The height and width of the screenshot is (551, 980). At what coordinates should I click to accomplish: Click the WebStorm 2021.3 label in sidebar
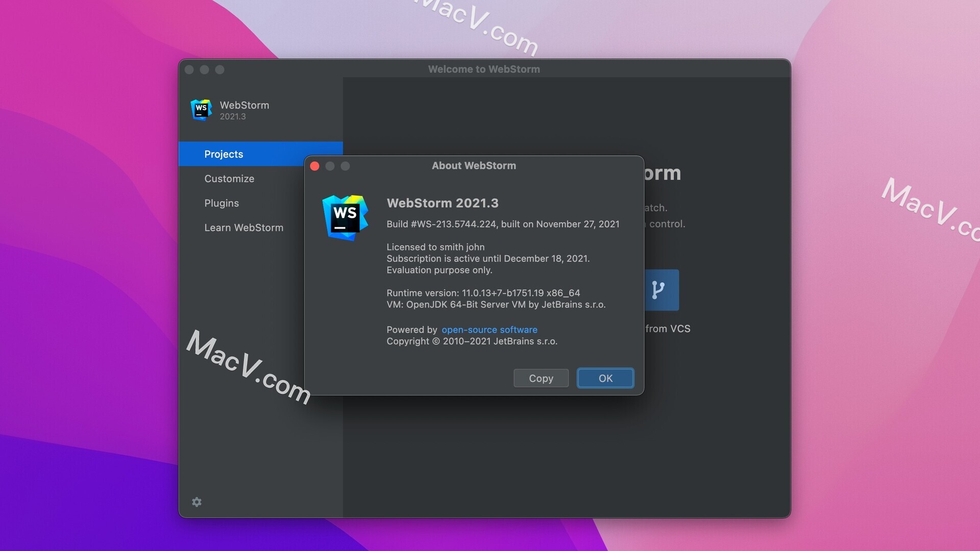(244, 110)
